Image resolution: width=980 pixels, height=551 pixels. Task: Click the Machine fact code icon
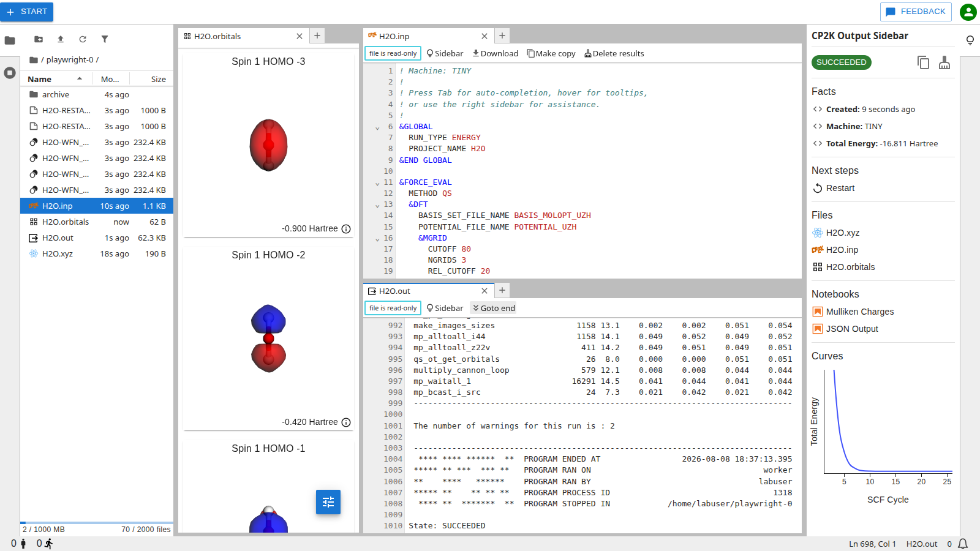(x=818, y=126)
